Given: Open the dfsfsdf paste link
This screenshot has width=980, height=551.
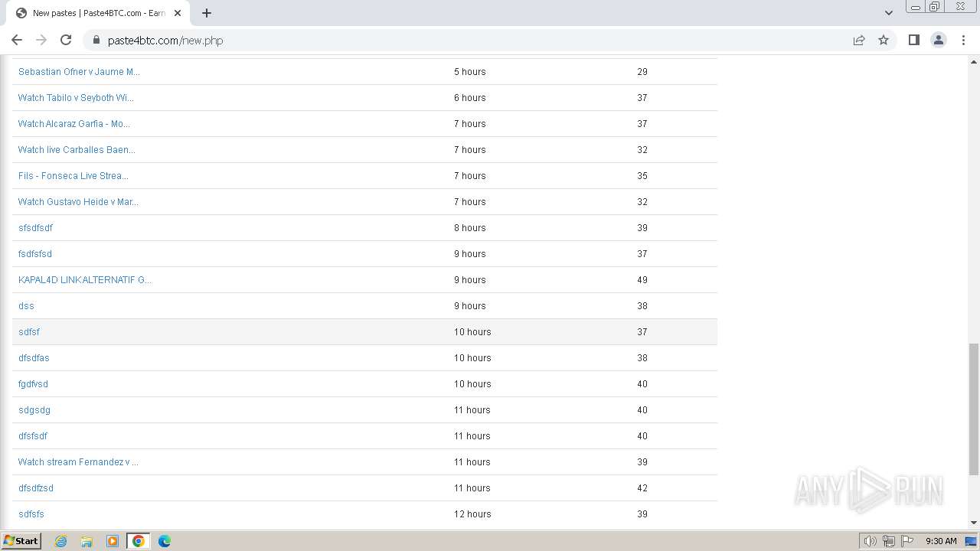Looking at the screenshot, I should [x=33, y=436].
